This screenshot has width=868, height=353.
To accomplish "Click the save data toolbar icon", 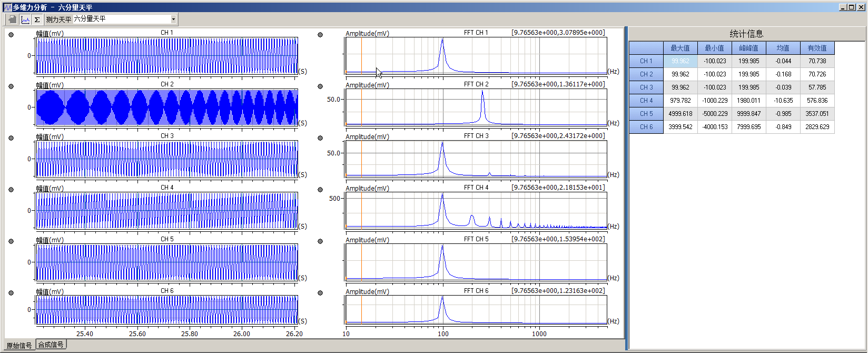I will click(x=12, y=19).
